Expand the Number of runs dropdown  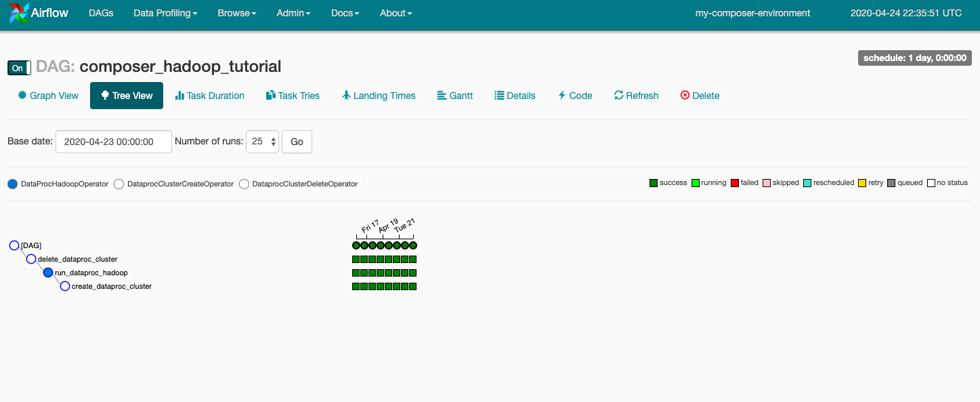(x=262, y=142)
